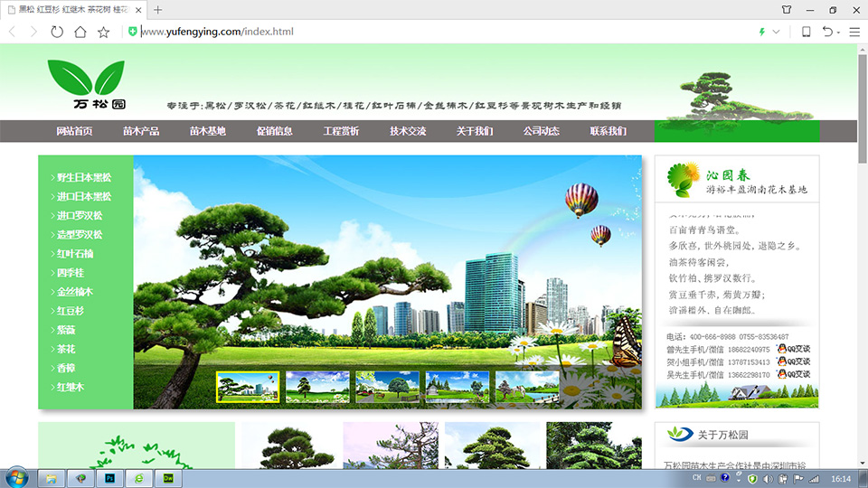Open 联系我们 from the navigation bar
Image resolution: width=868 pixels, height=488 pixels.
coord(608,131)
